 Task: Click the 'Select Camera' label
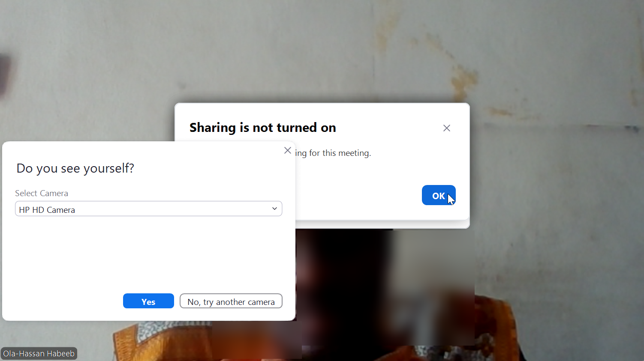[42, 193]
